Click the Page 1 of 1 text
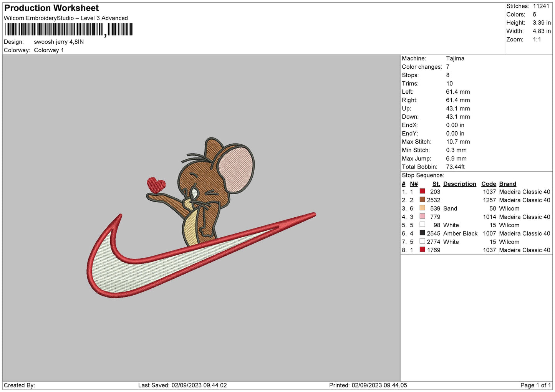555x392 pixels. [535, 385]
